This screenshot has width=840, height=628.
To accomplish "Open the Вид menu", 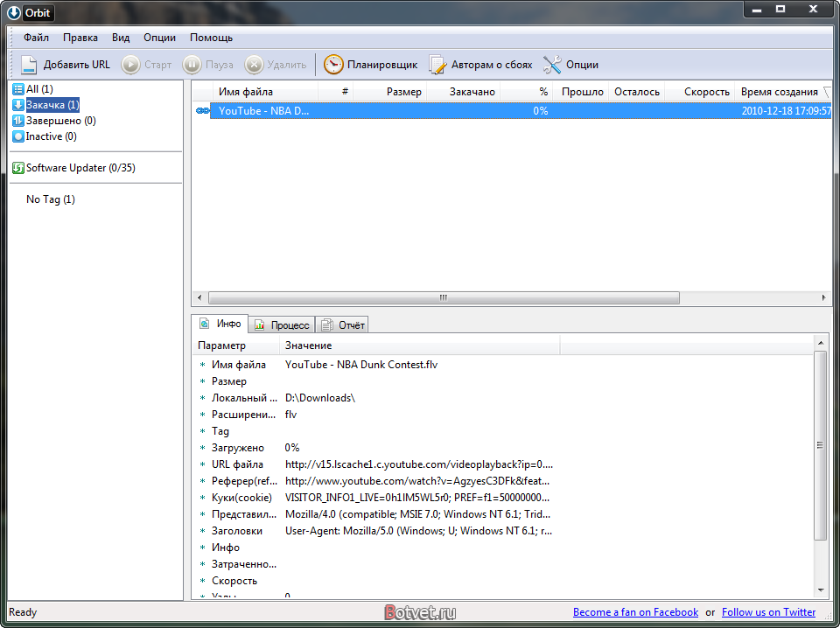I will click(121, 38).
